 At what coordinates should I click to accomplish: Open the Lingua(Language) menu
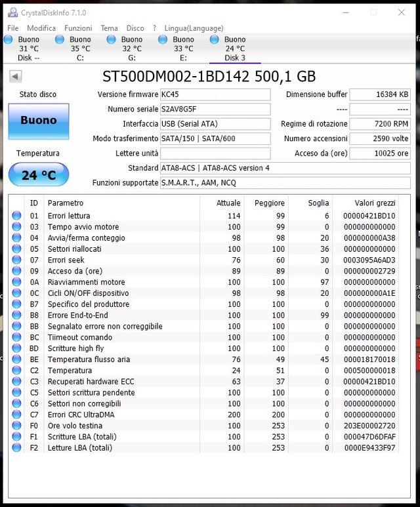194,28
